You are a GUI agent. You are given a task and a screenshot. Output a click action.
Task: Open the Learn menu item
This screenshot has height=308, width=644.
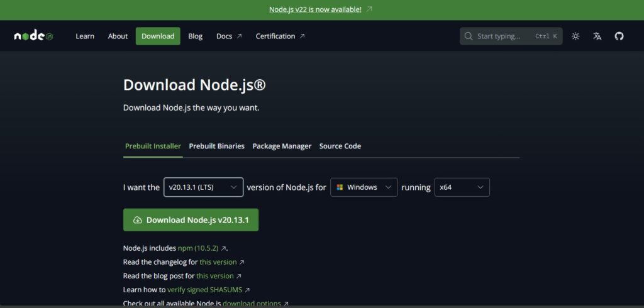85,36
